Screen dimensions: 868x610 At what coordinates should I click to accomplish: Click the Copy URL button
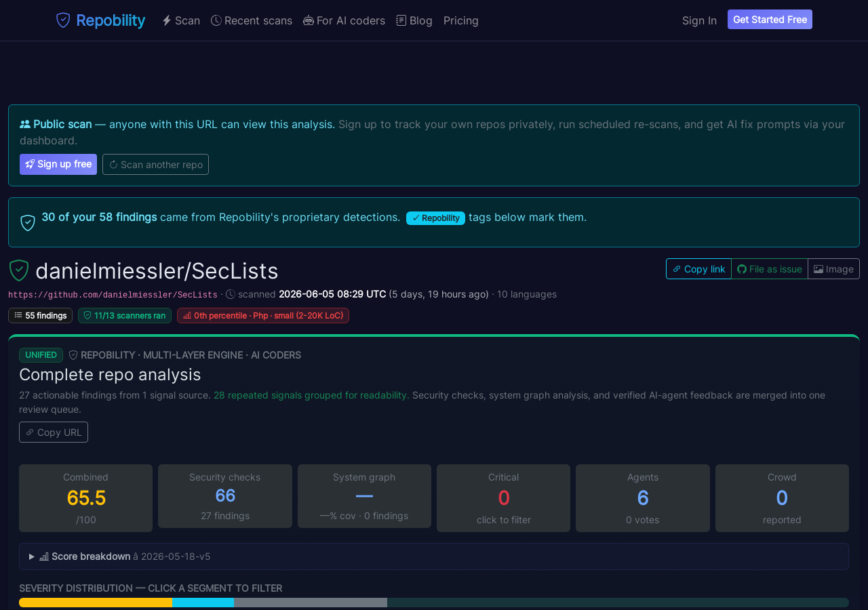click(x=54, y=432)
